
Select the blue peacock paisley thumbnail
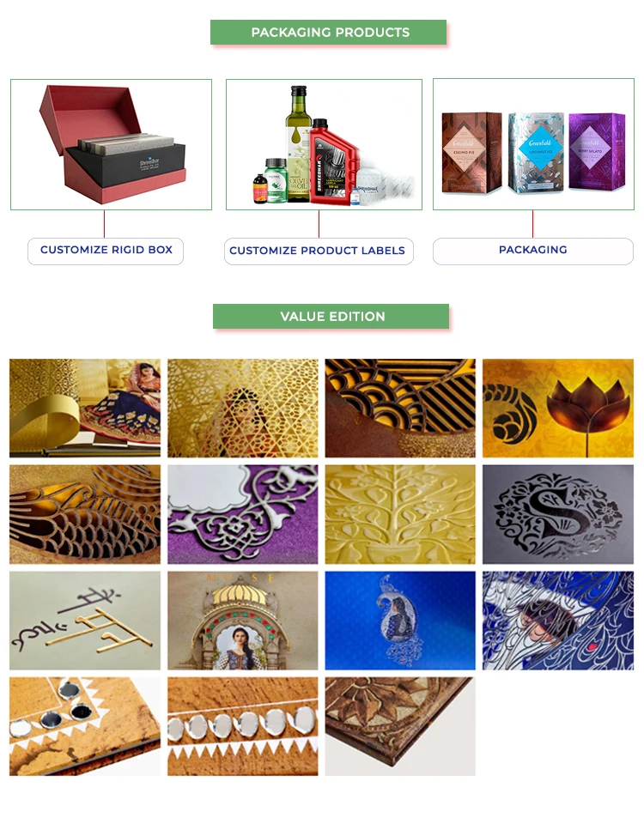[x=400, y=621]
